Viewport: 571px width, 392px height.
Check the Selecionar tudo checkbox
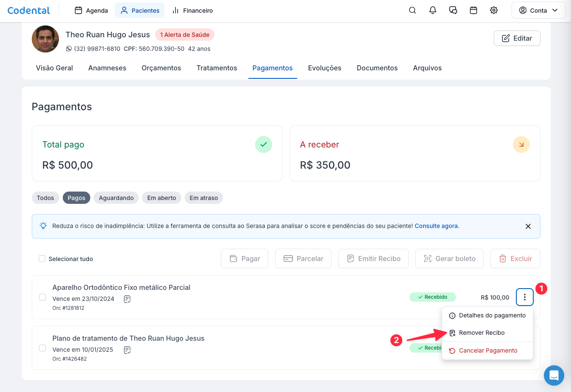(42, 259)
